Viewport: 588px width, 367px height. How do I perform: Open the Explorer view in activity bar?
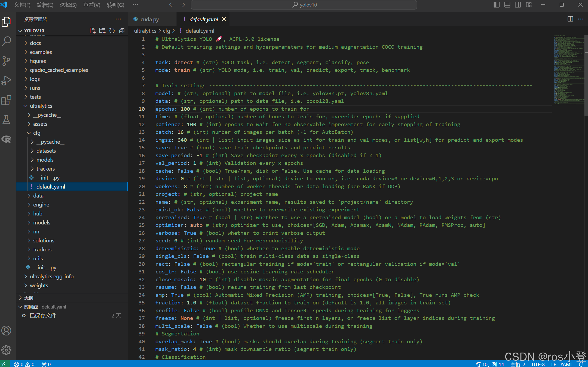tap(6, 22)
